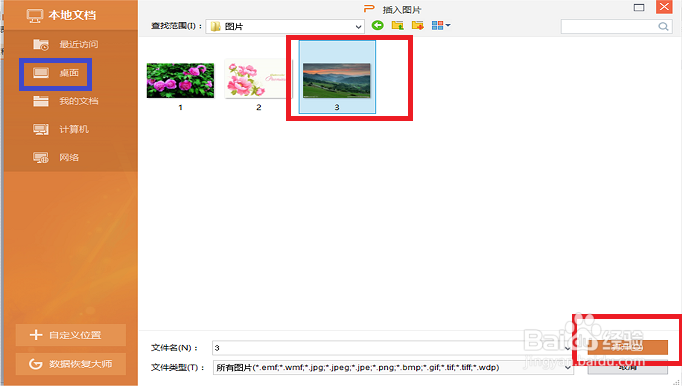The image size is (682, 386).
Task: Click the search magnifier icon
Action: coord(663,27)
